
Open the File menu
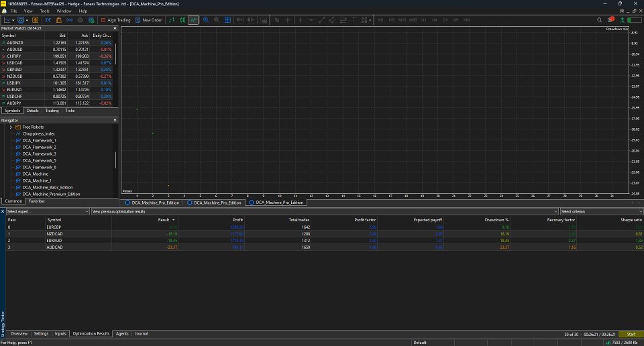click(x=13, y=11)
